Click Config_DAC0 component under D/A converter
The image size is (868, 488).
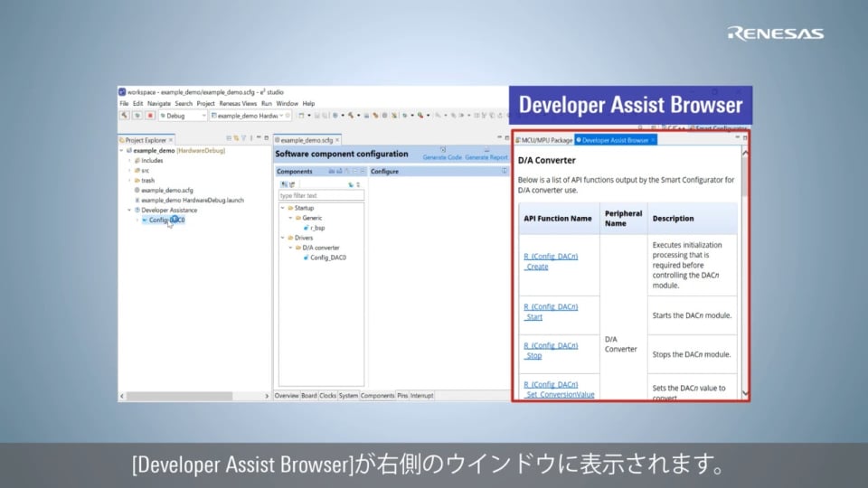point(328,258)
